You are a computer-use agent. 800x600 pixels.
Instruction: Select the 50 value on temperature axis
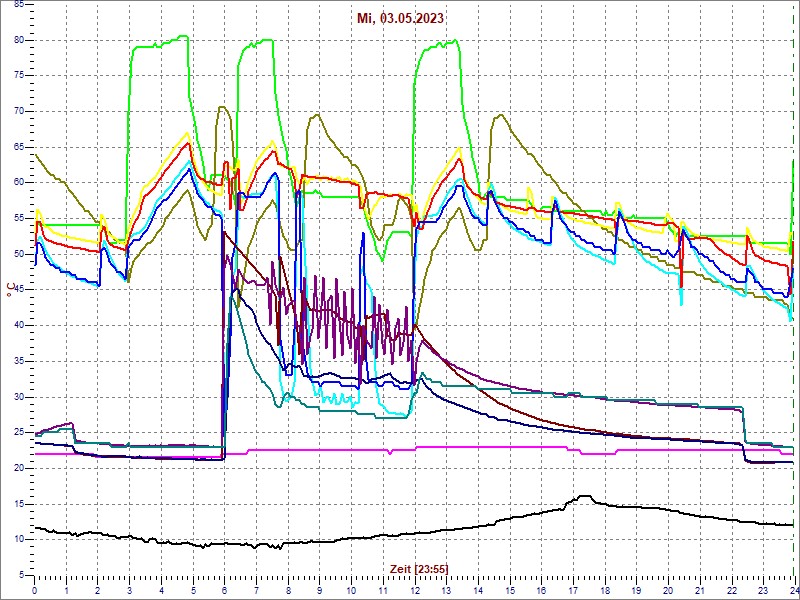(x=18, y=254)
